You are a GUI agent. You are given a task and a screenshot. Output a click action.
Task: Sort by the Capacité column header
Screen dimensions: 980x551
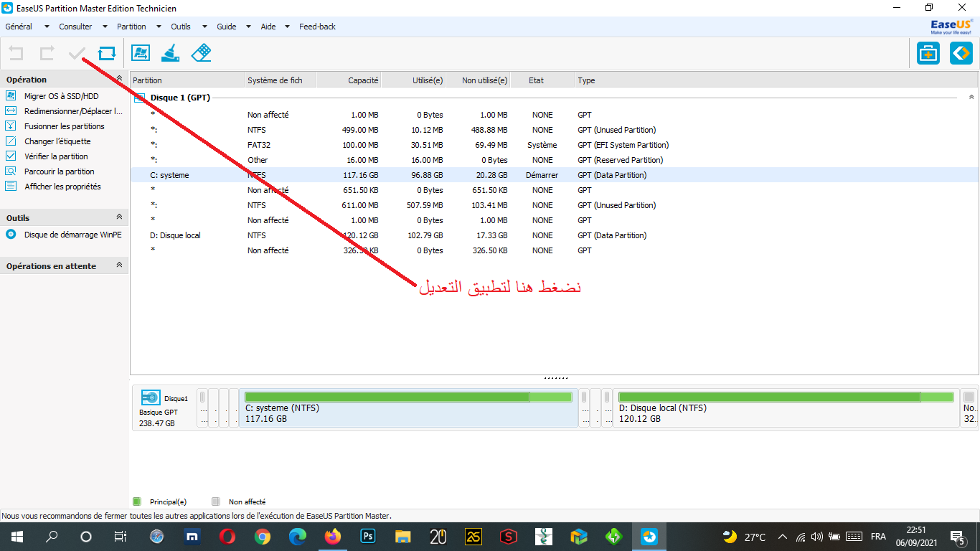[349, 80]
